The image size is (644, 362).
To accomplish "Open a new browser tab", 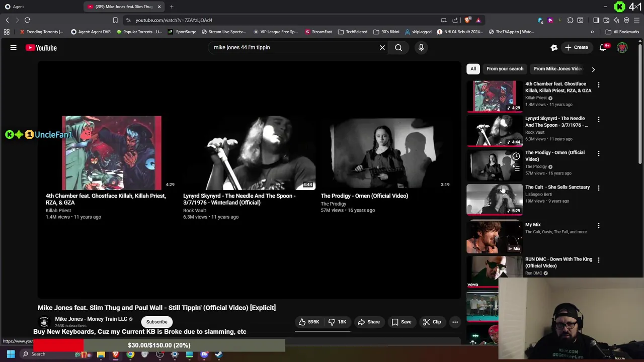I will click(x=172, y=7).
